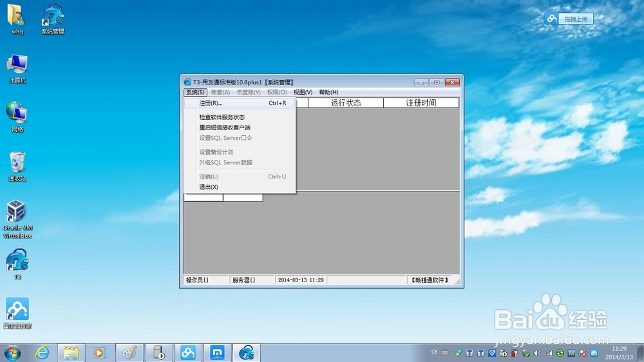
Task: Select the 回收站 recycle bin icon
Action: tap(17, 166)
